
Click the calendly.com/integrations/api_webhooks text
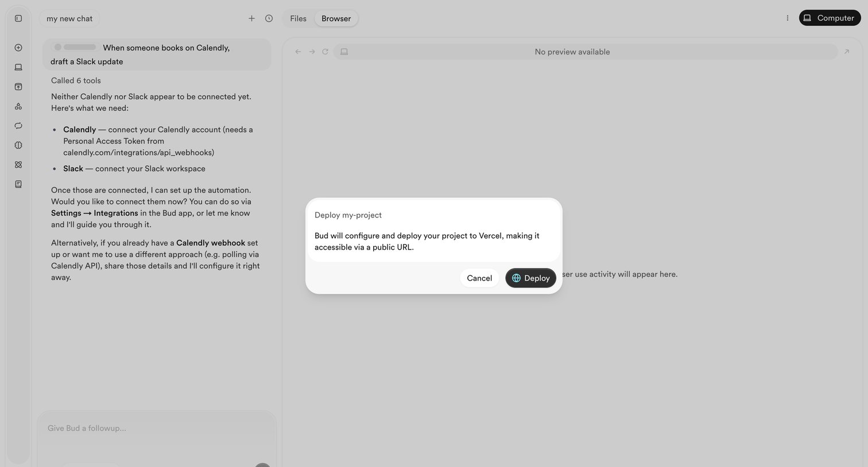(138, 153)
